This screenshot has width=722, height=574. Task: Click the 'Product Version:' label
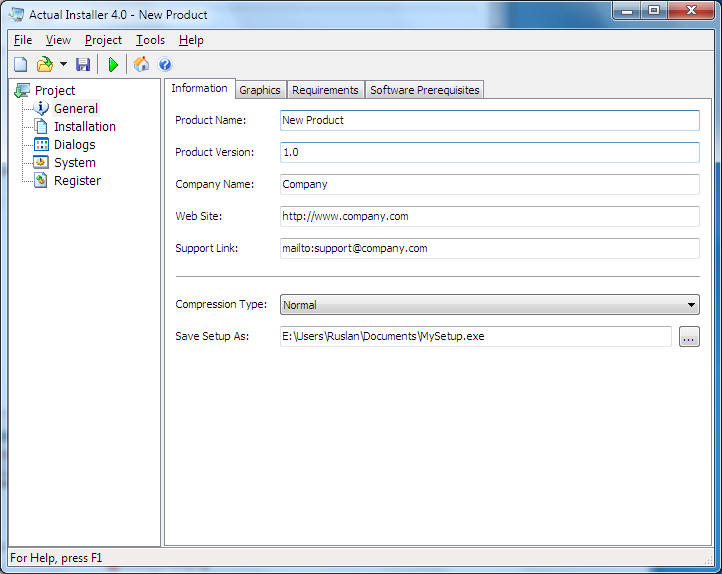click(215, 152)
